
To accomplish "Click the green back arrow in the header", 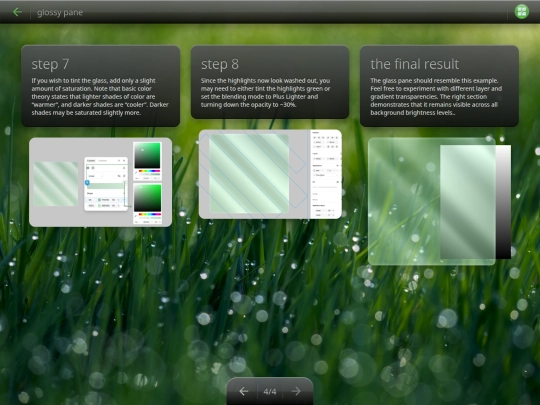I will (17, 12).
